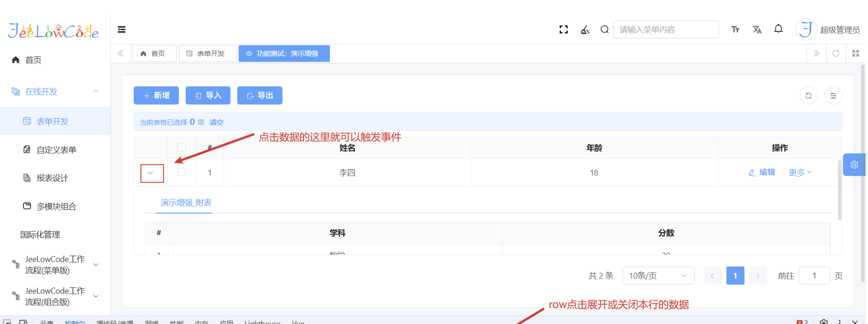The width and height of the screenshot is (868, 324).
Task: Open 报表设计 in the sidebar
Action: 52,178
